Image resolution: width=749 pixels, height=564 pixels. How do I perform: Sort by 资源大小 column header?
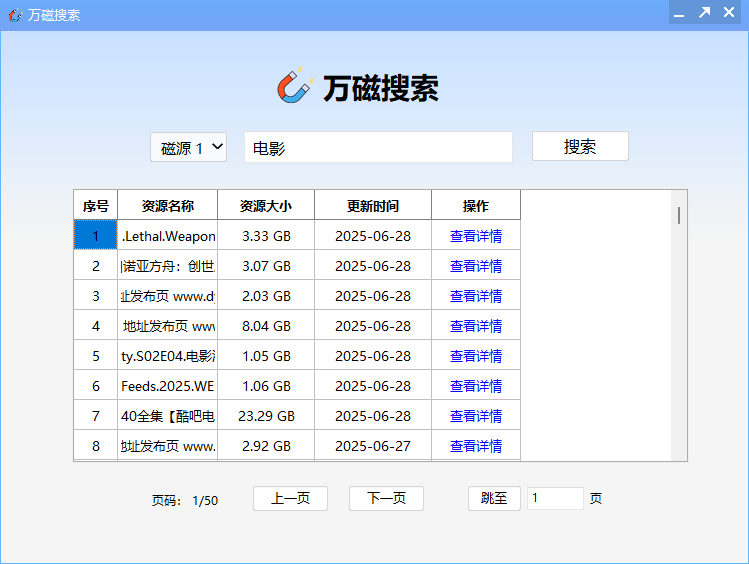tap(266, 206)
